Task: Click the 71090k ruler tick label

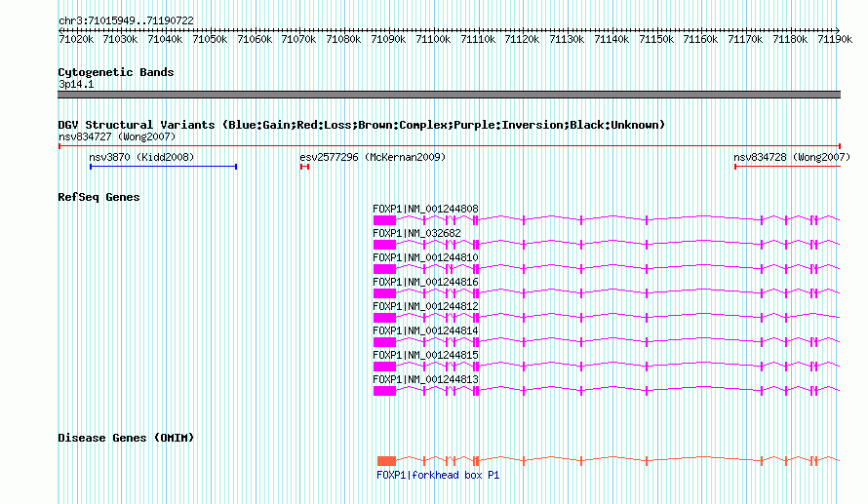Action: coord(388,40)
